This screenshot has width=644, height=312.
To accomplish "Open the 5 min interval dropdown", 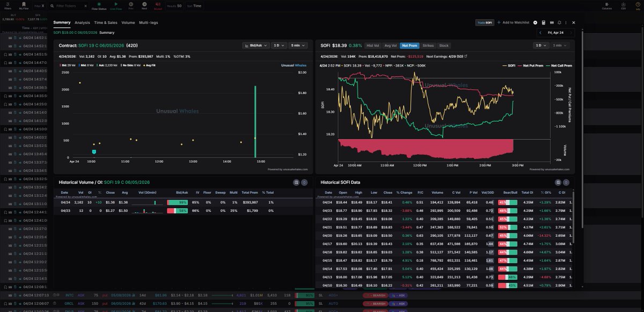I will (x=297, y=46).
